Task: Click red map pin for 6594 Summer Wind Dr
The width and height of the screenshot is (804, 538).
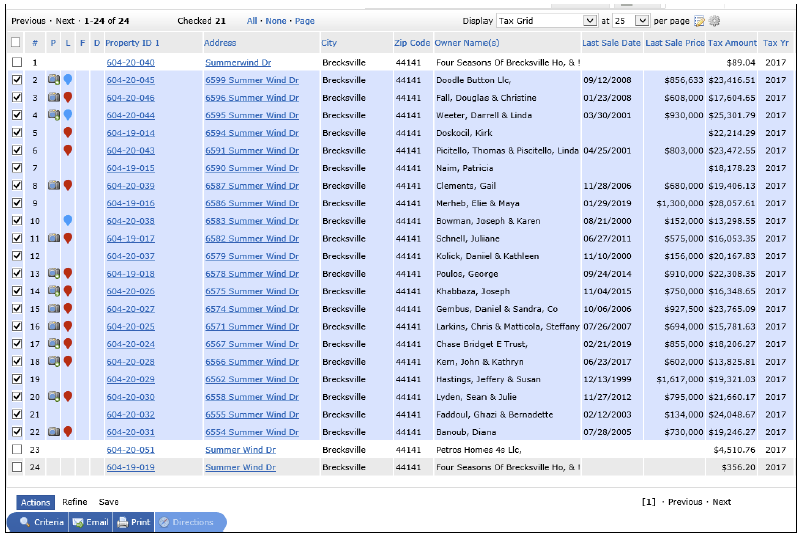Action: tap(68, 132)
